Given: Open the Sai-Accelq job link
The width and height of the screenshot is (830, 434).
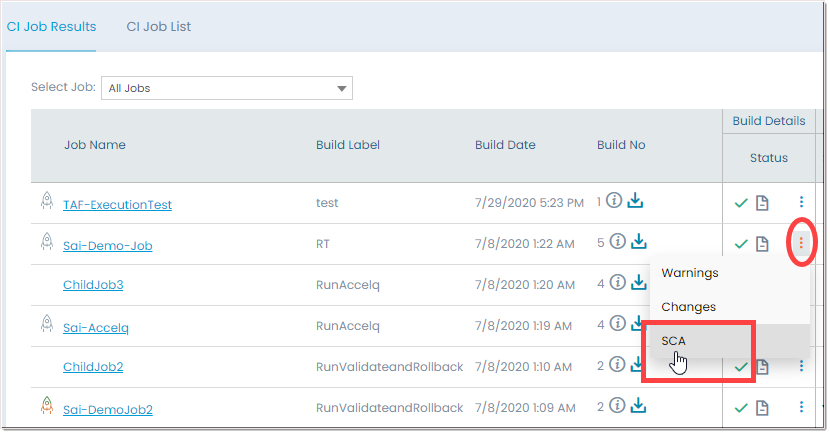Looking at the screenshot, I should (96, 327).
